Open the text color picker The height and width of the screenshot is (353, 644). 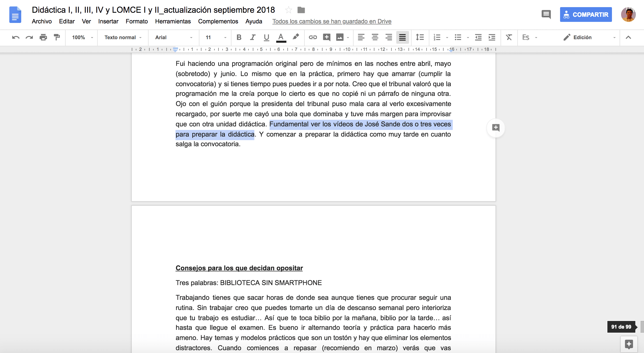281,37
